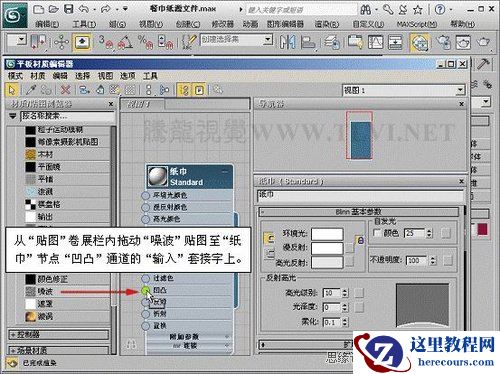Viewport: 500px width, 374px height.
Task: Click the Open file folder icon
Action: (x=54, y=9)
